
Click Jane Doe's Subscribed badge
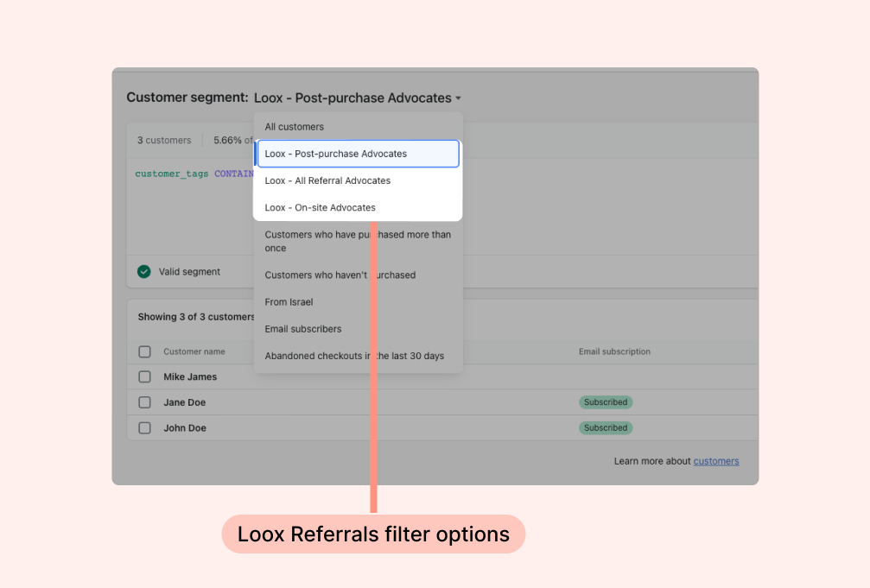[x=606, y=402]
